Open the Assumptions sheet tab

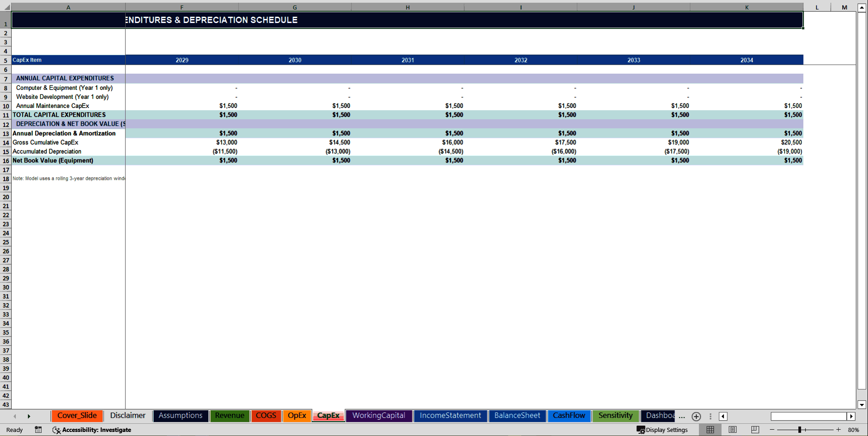click(180, 416)
